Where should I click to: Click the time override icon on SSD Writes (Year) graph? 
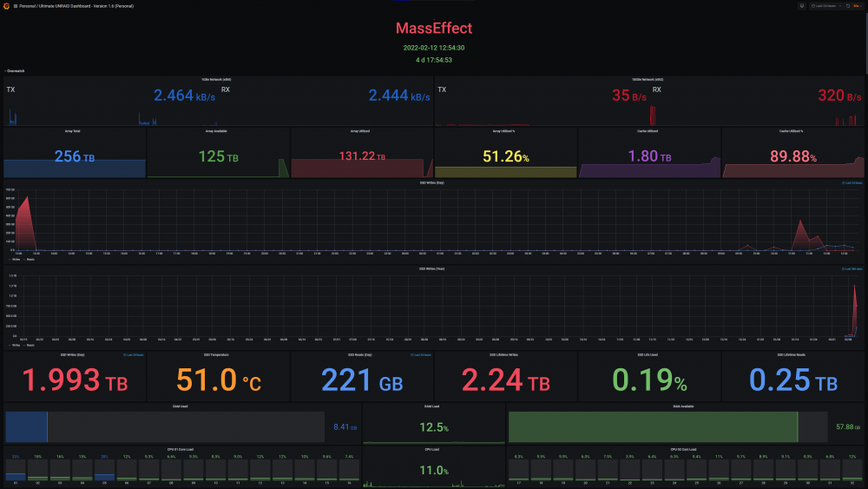(x=843, y=269)
